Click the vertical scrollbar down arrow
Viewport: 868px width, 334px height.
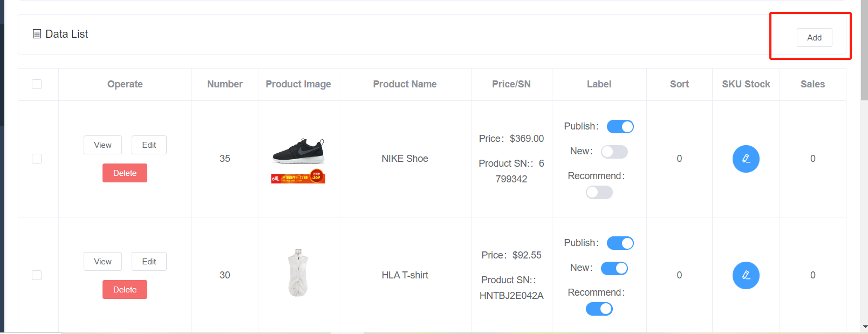point(865,327)
